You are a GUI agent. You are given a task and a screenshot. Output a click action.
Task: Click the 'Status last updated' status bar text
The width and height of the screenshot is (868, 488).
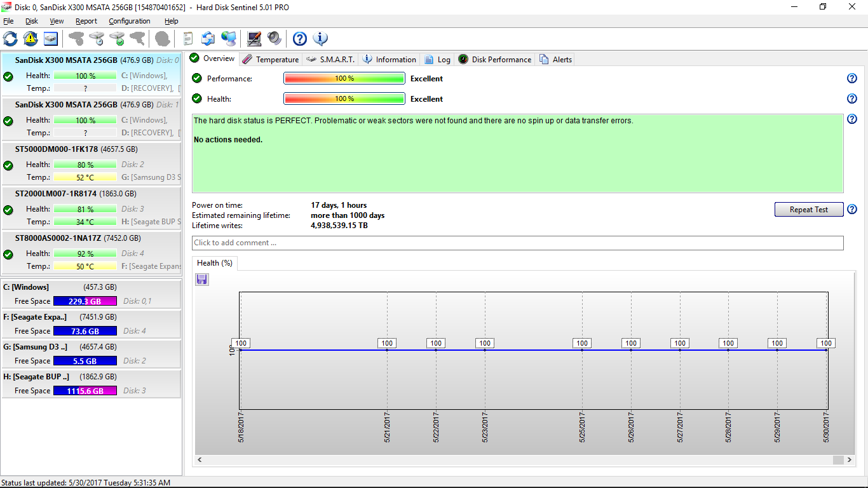click(86, 482)
